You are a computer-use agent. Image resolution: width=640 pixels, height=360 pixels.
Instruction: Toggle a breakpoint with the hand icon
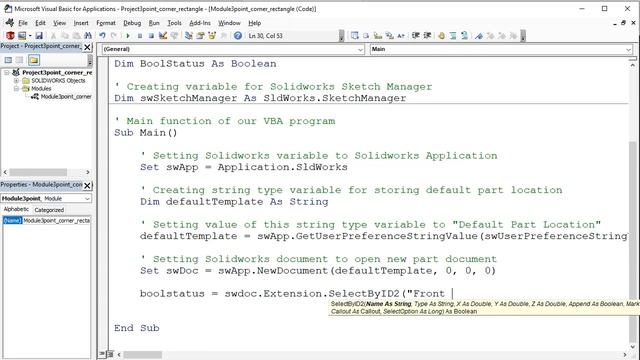441,36
